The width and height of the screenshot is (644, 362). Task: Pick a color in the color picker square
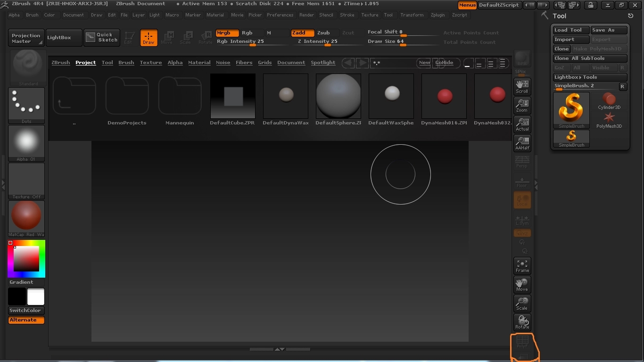click(x=26, y=258)
